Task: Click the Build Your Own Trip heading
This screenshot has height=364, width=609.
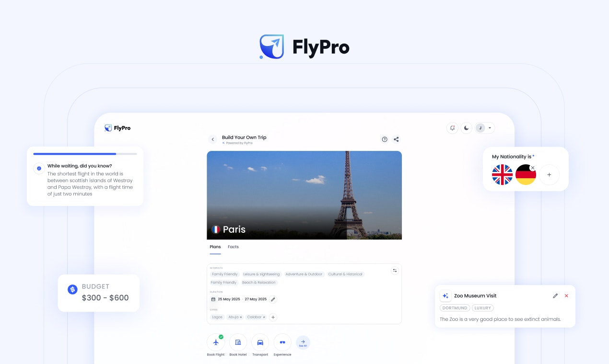Action: click(x=244, y=137)
